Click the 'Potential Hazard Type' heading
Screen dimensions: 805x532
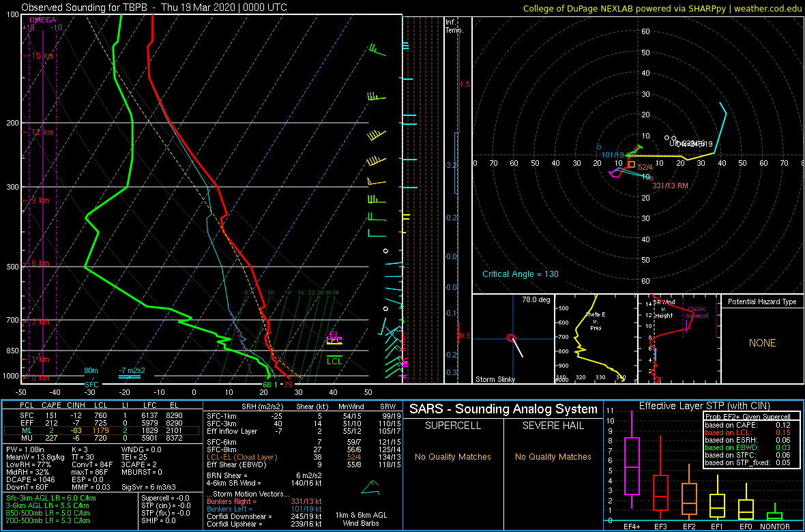pyautogui.click(x=763, y=301)
